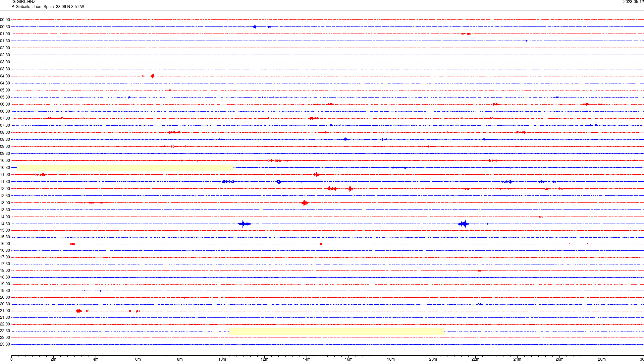The width and height of the screenshot is (644, 362).
Task: Click the 23:30 row time label
Action: point(5,344)
